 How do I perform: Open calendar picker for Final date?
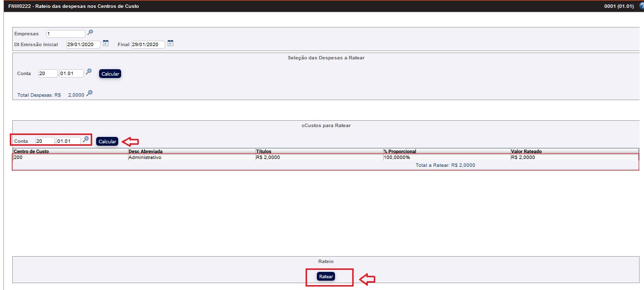point(170,44)
